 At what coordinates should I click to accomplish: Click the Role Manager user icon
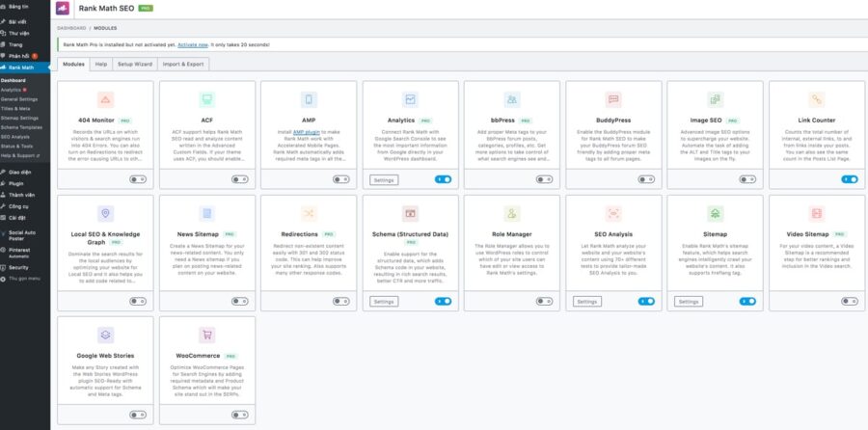click(512, 214)
